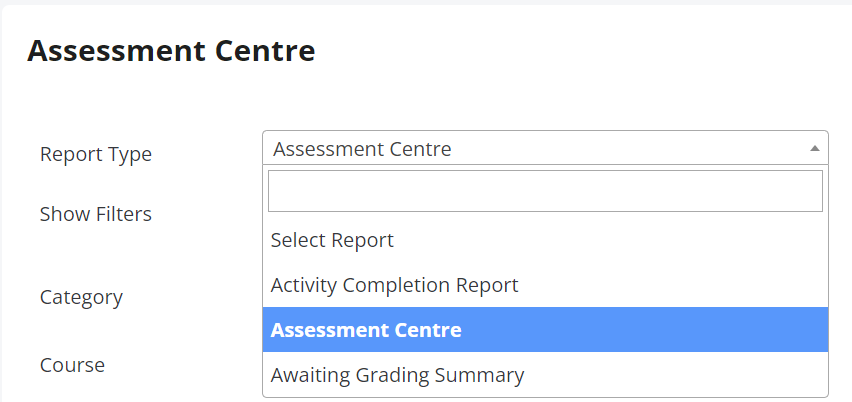Screen dimensions: 852x402
Task: Collapse the Report Type dropdown using its arrow
Action: (x=814, y=148)
